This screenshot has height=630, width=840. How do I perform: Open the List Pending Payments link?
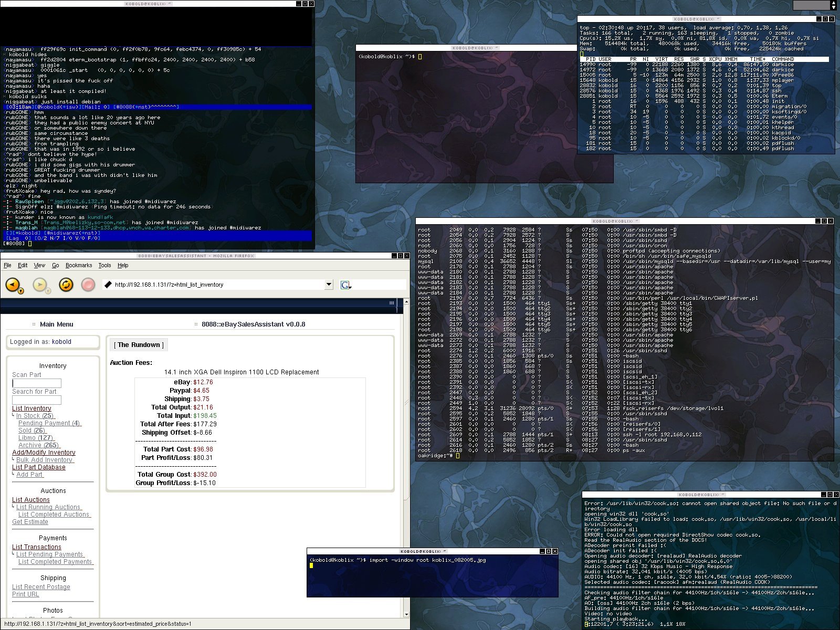point(50,554)
